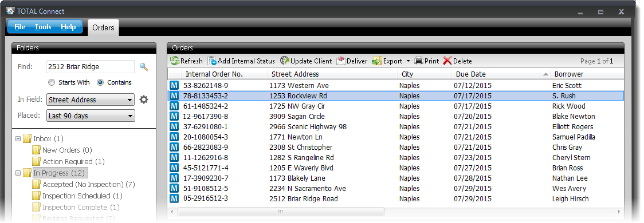Click address 1205 E Waverly Blvd
644x223 pixels.
coord(301,168)
